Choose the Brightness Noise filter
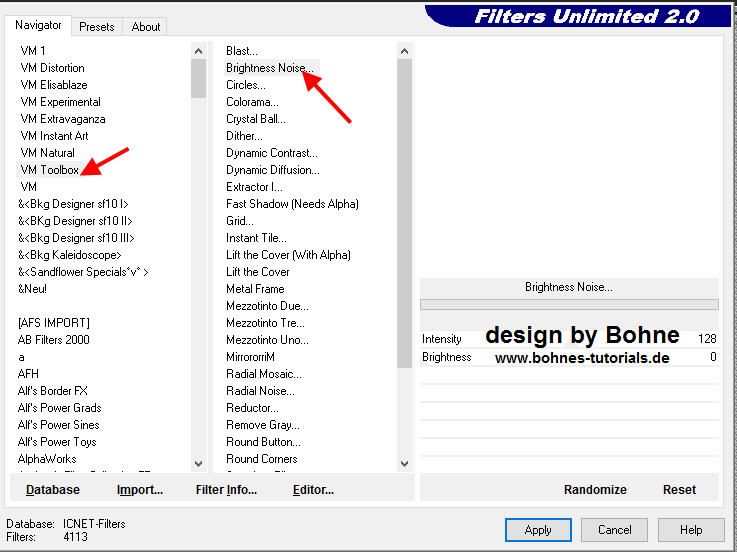This screenshot has width=737, height=552. coord(270,68)
